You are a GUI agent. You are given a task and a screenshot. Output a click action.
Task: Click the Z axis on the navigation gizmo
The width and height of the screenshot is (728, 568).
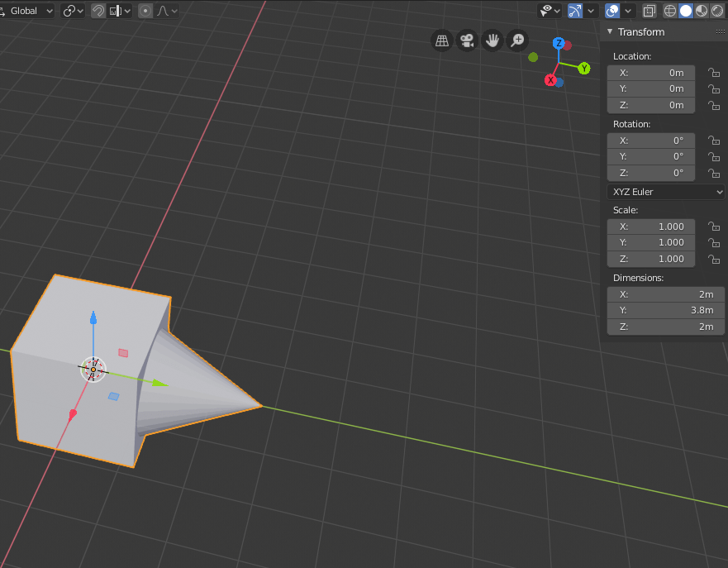559,43
